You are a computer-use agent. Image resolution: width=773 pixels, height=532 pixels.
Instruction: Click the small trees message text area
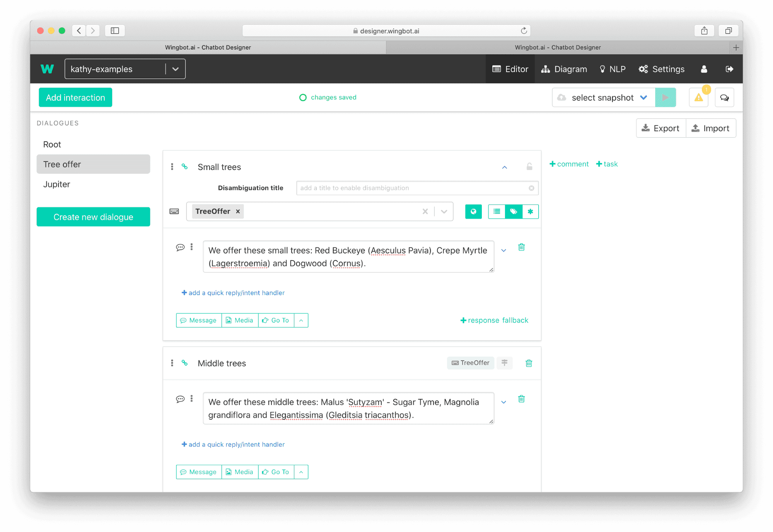click(x=348, y=257)
